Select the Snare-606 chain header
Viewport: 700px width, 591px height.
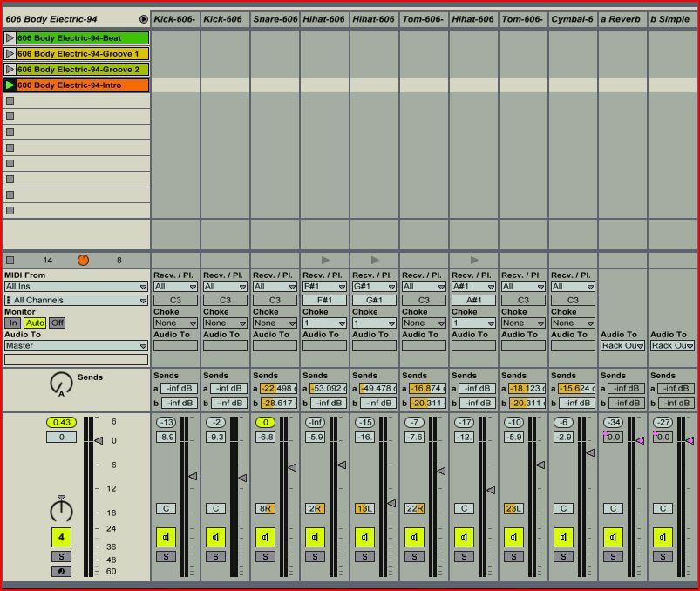tap(275, 19)
